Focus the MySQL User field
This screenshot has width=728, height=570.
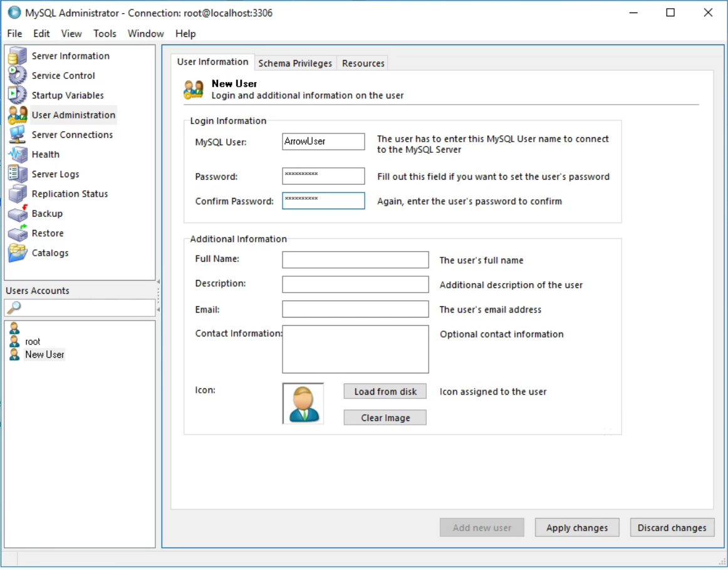click(323, 142)
